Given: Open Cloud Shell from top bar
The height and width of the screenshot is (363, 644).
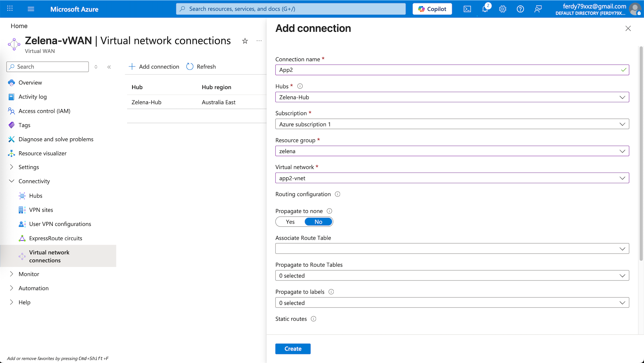Looking at the screenshot, I should [x=467, y=9].
